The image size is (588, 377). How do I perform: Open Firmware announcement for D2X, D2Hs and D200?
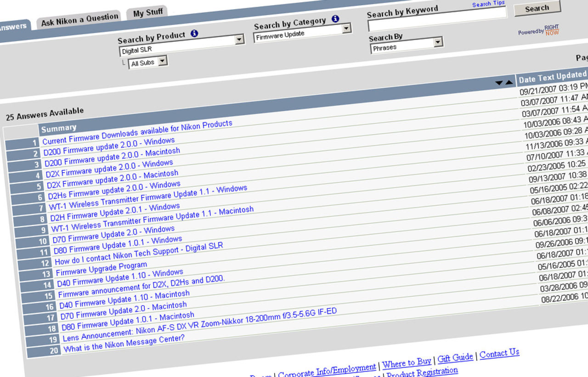click(141, 287)
